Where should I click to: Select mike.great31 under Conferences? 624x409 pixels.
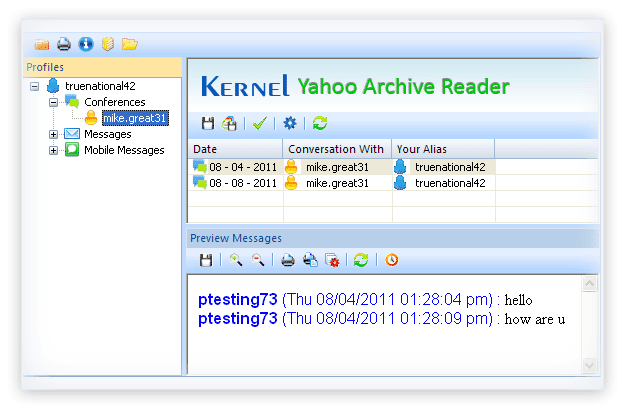pos(135,118)
